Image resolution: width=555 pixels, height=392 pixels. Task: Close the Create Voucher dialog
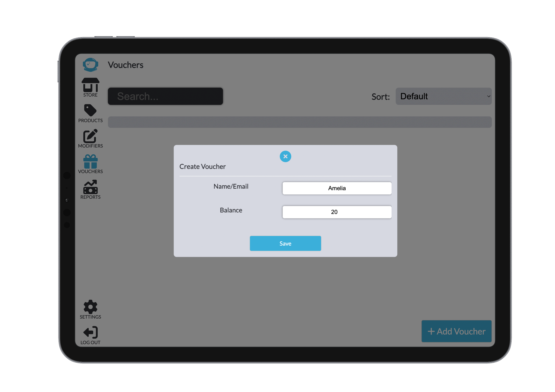[285, 156]
